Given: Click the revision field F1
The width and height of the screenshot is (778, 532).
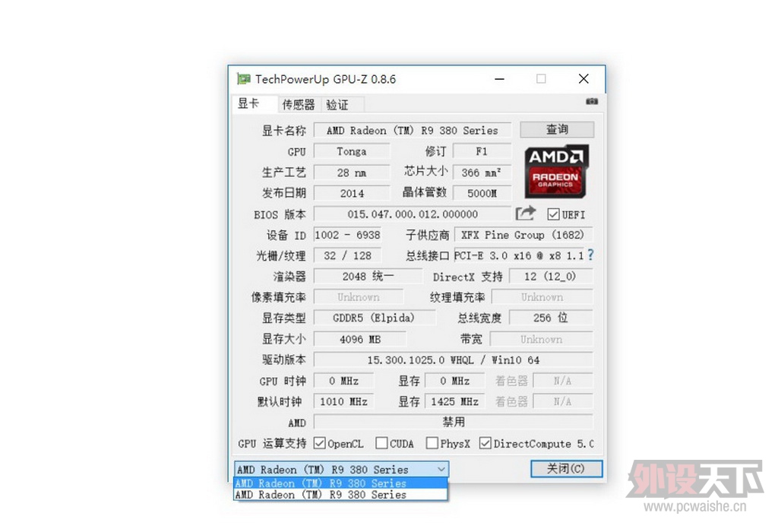Looking at the screenshot, I should pyautogui.click(x=482, y=151).
